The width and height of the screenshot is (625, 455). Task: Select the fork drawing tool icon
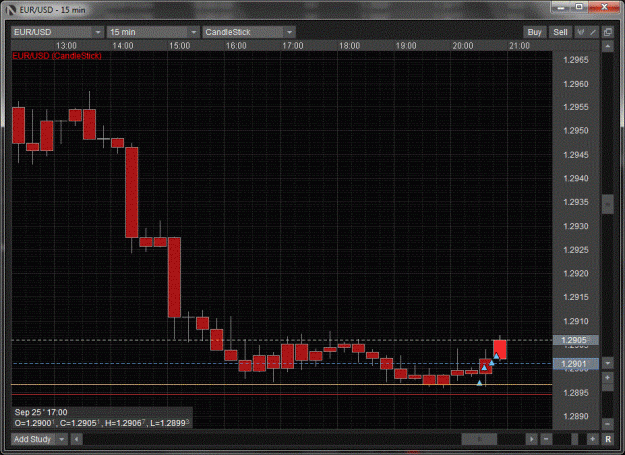pyautogui.click(x=581, y=32)
